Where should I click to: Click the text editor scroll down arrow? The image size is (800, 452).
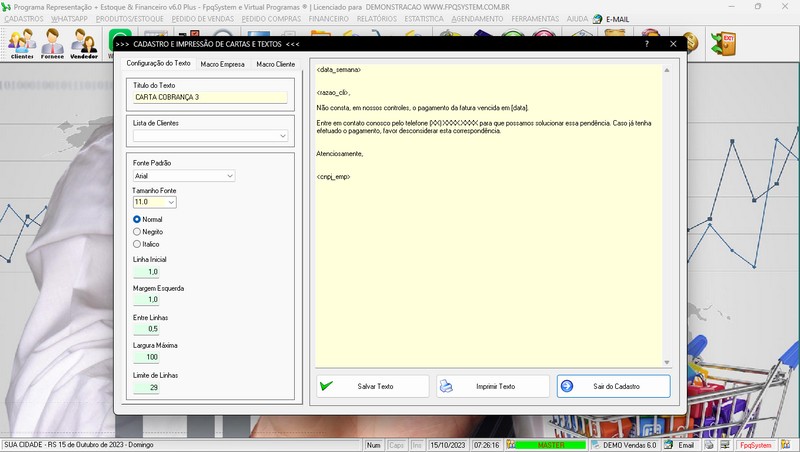point(666,362)
